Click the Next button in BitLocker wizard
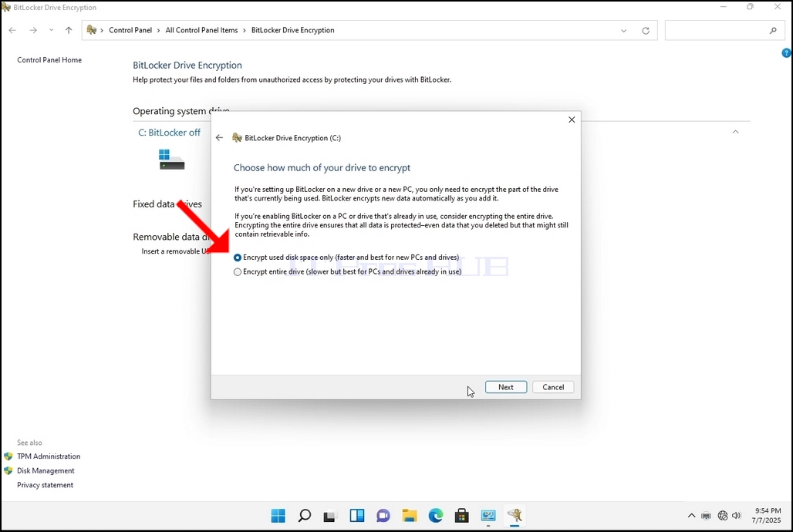 coord(506,387)
